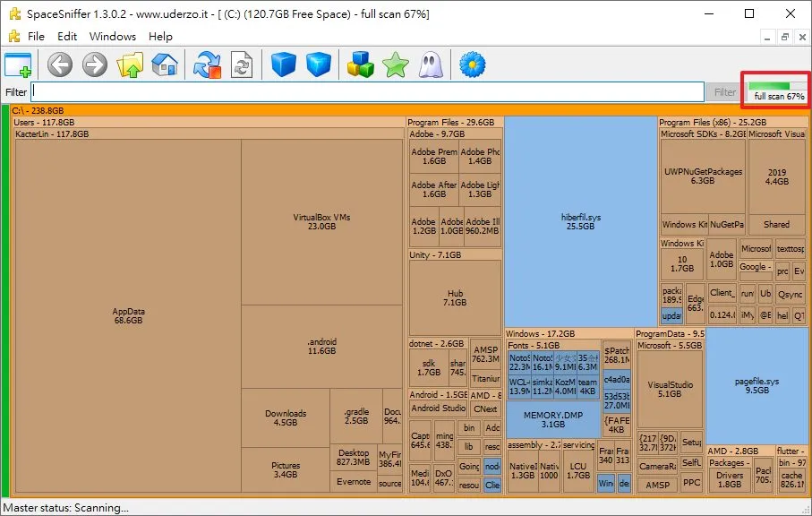Restore down the inner document window

point(784,37)
